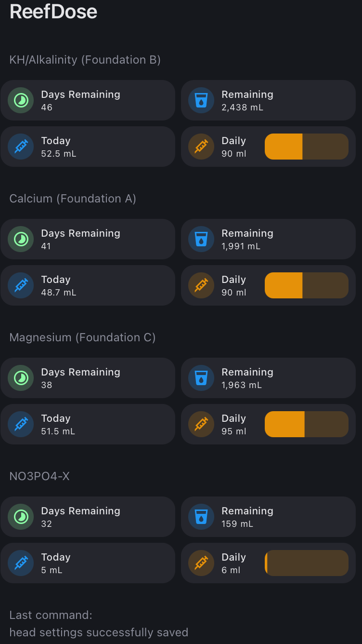Click the NO3PO4-X Today syringe icon
This screenshot has width=362, height=644.
click(21, 563)
